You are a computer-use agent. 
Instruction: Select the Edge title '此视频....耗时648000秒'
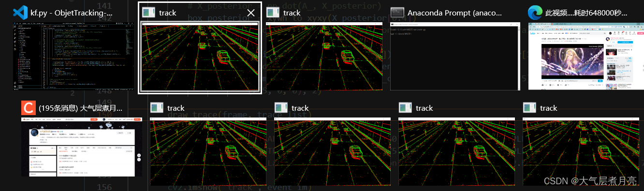coord(586,13)
